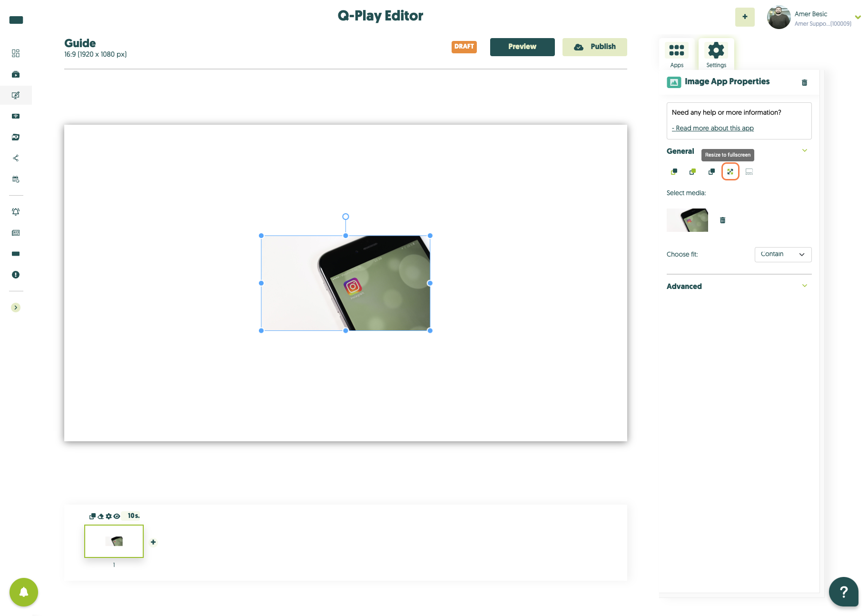Collapse the General section chevron
Image resolution: width=868 pixels, height=616 pixels.
[805, 151]
